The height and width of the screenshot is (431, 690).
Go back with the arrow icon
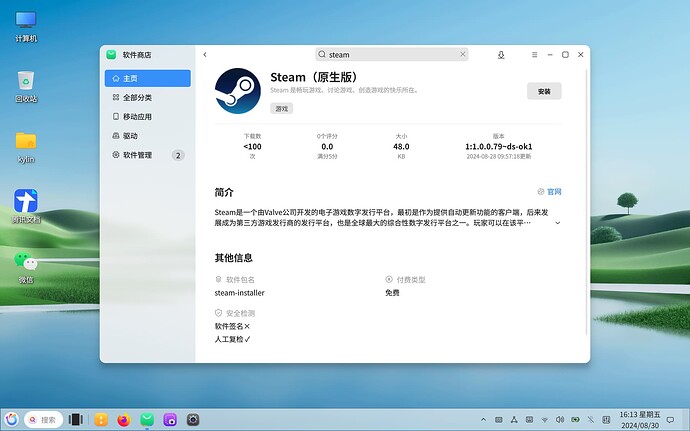tap(205, 55)
